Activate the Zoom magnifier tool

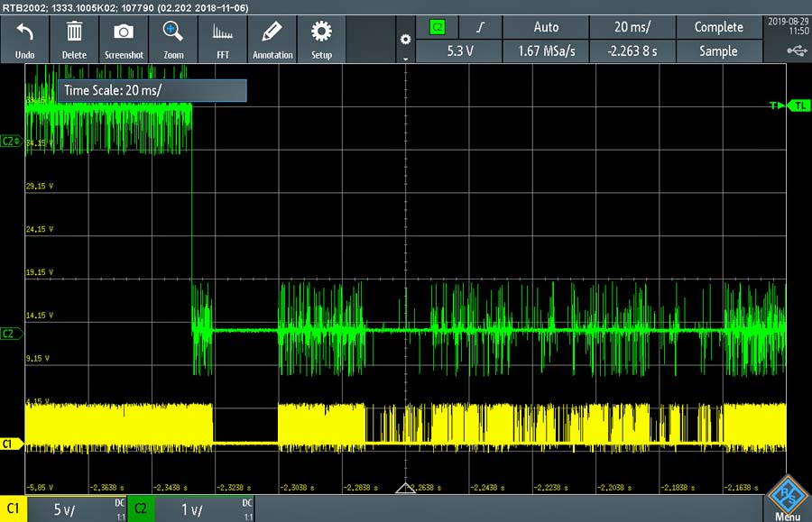pyautogui.click(x=173, y=40)
